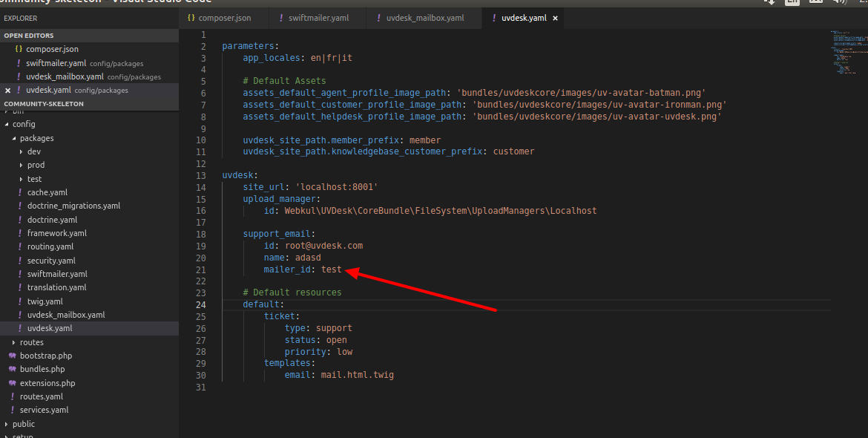The width and height of the screenshot is (868, 438).
Task: Click the support_email id root@uvdesk.com
Action: click(x=324, y=246)
